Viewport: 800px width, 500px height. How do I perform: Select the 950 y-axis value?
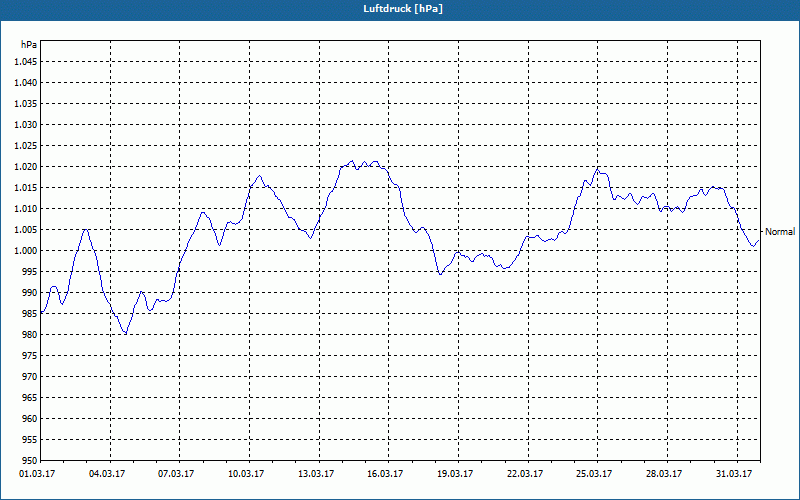[30, 460]
